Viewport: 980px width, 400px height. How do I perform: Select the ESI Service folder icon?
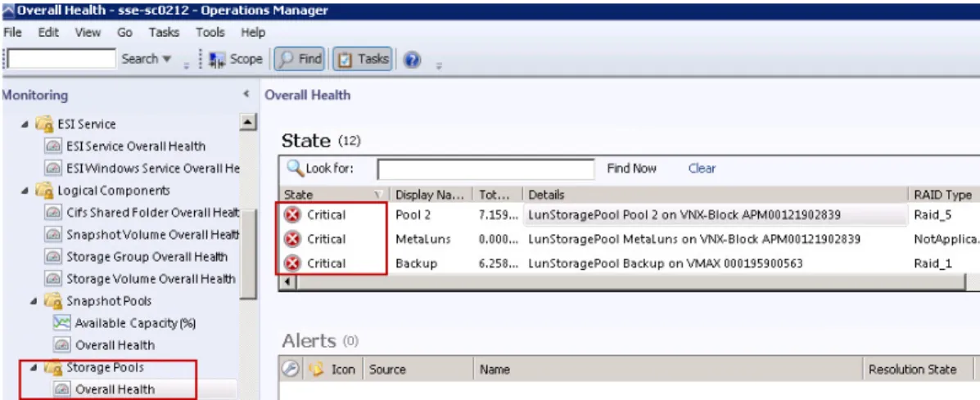coord(43,124)
